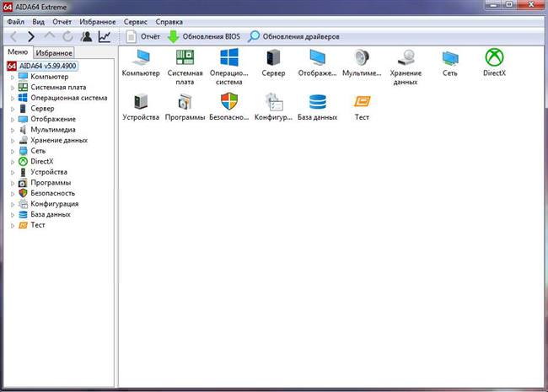The height and width of the screenshot is (392, 548).
Task: Open the Программы icon in main pane
Action: (x=185, y=102)
